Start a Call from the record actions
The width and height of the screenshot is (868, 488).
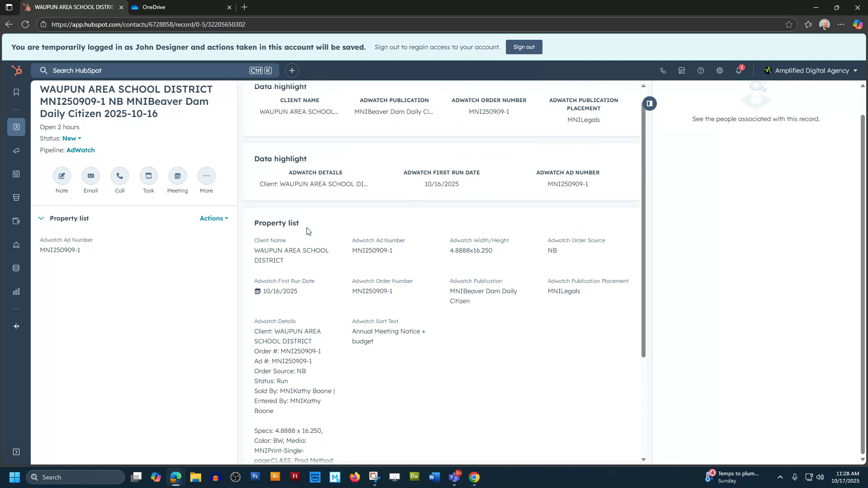click(x=119, y=176)
